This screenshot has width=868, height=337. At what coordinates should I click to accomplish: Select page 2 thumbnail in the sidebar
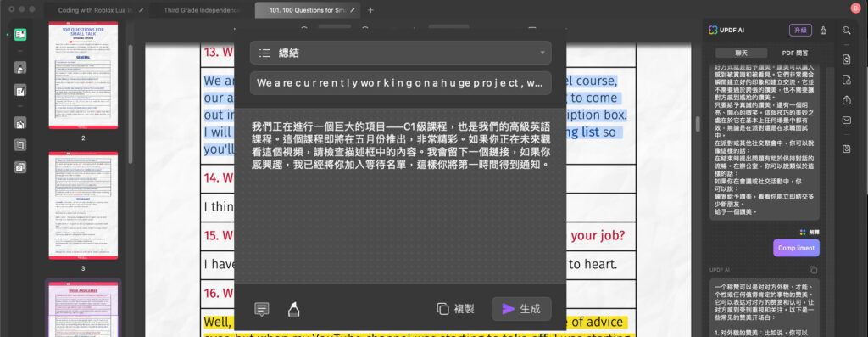tap(83, 75)
